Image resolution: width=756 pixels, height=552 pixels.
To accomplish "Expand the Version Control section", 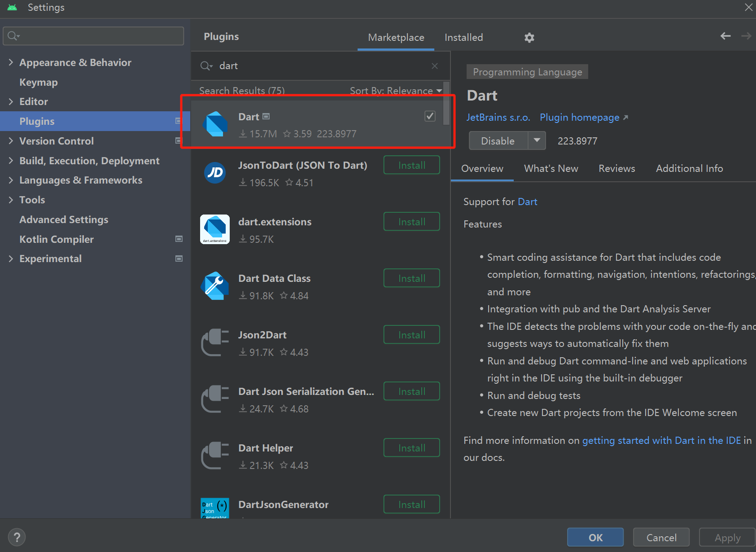I will pos(11,141).
